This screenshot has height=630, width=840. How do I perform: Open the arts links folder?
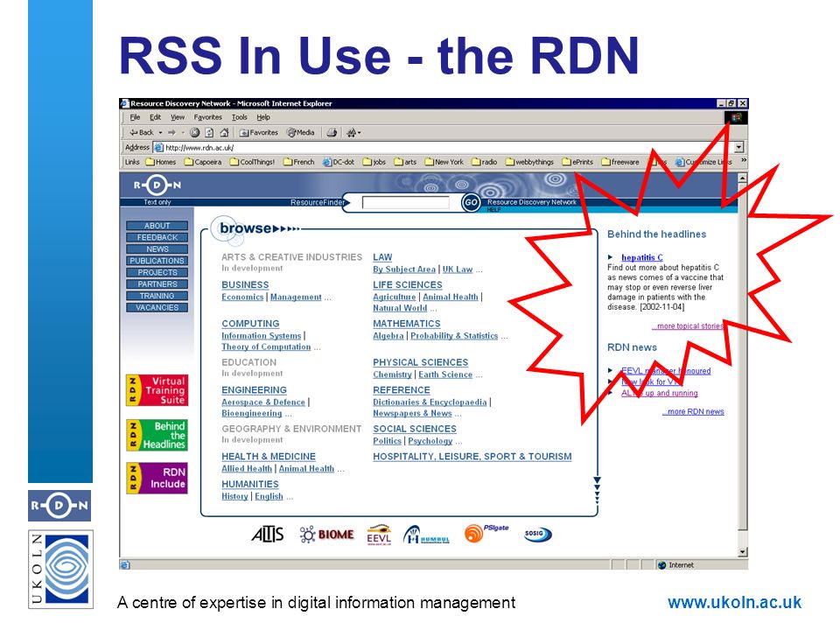click(x=405, y=162)
